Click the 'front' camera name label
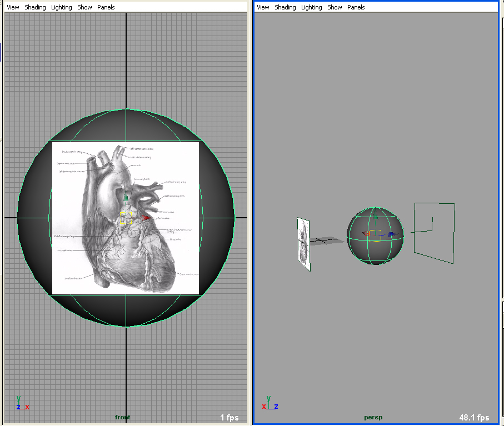The height and width of the screenshot is (426, 504). 122,417
